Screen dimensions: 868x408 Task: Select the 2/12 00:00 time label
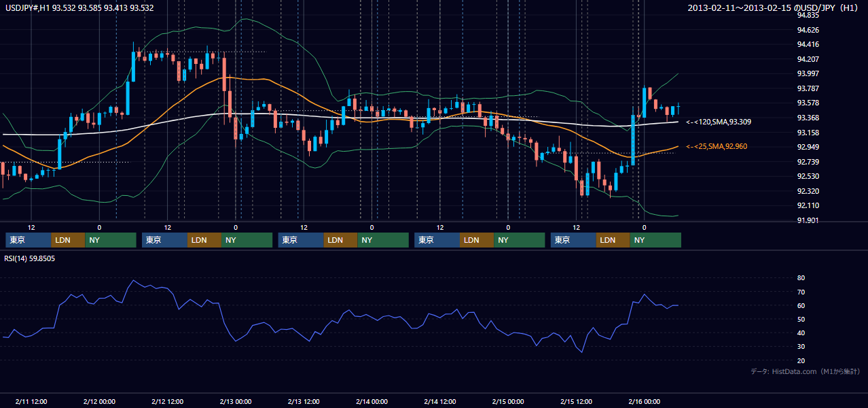click(99, 401)
